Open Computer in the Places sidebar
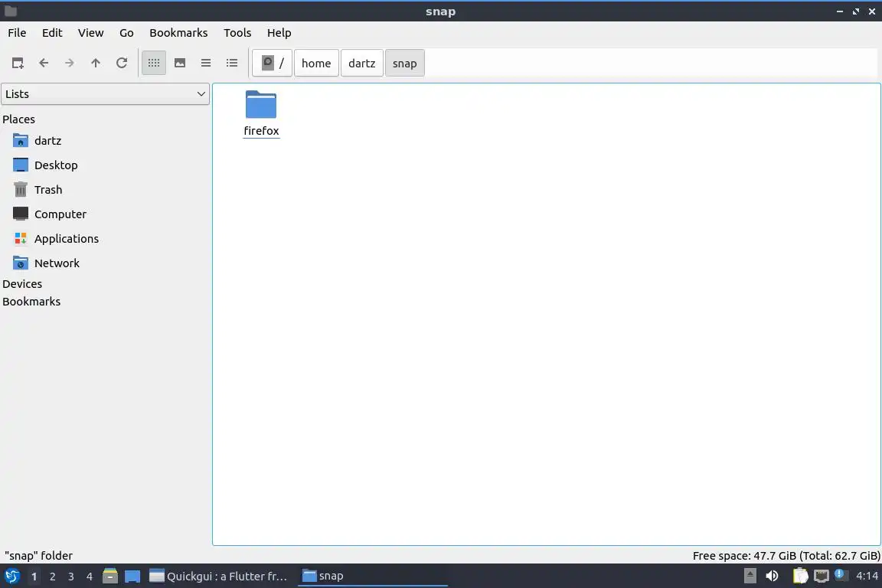Screen dimensions: 882x588 pos(50,214)
